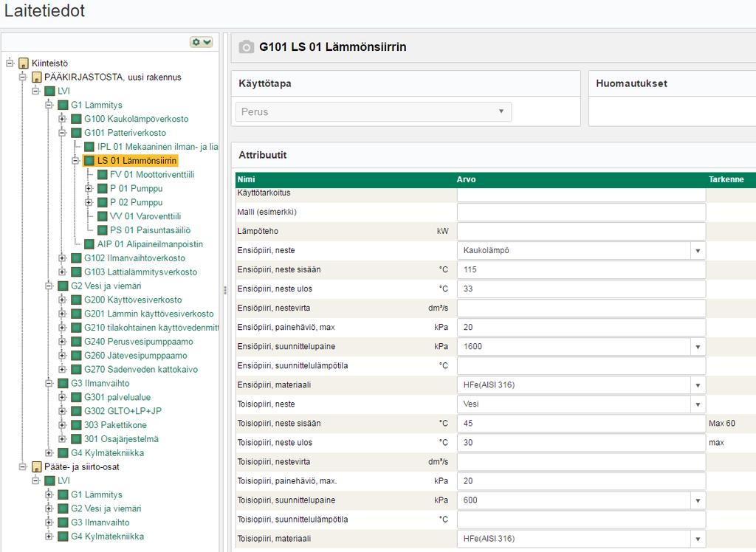Click green icon of G240 Perusvesipumppaamo
Screen dimensions: 756x552
pyautogui.click(x=76, y=342)
